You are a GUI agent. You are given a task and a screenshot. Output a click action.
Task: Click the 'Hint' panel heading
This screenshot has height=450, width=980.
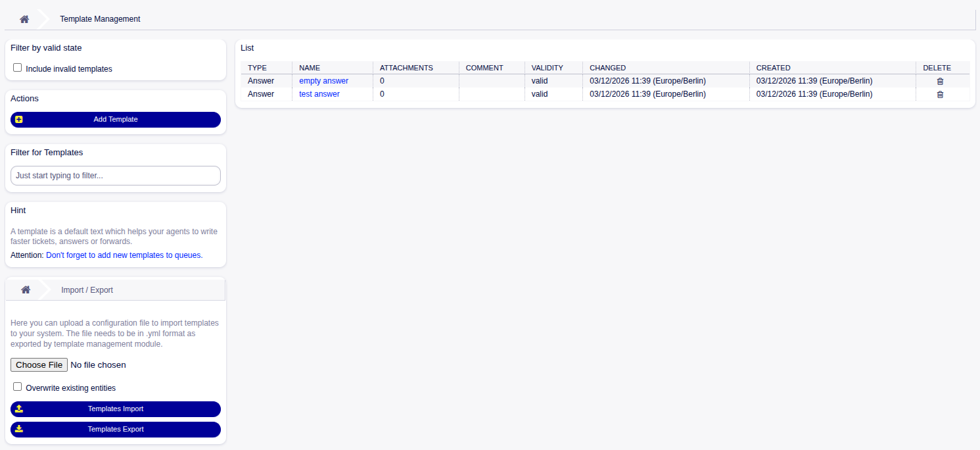[x=18, y=211]
